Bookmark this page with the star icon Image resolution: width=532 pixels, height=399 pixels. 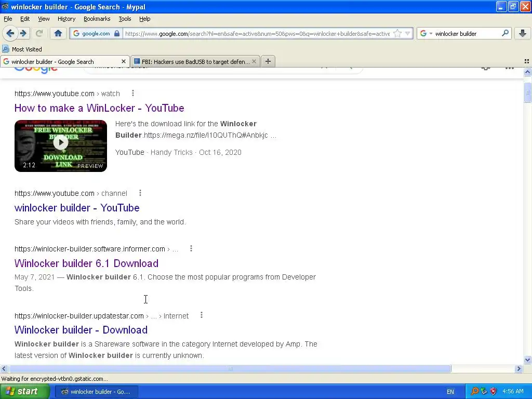pyautogui.click(x=397, y=33)
